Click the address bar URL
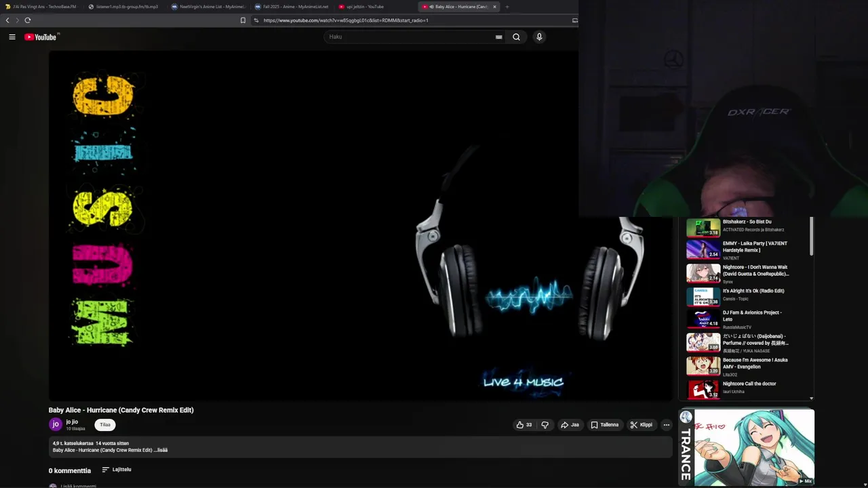The height and width of the screenshot is (488, 868). (346, 20)
